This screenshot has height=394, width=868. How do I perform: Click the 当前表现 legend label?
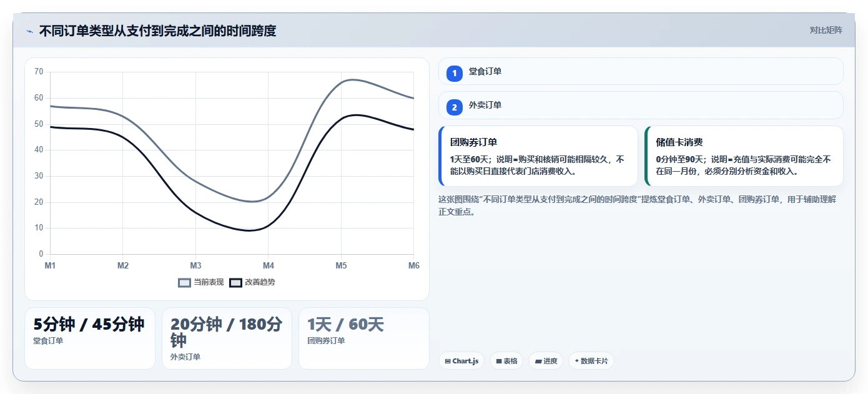[x=209, y=282]
